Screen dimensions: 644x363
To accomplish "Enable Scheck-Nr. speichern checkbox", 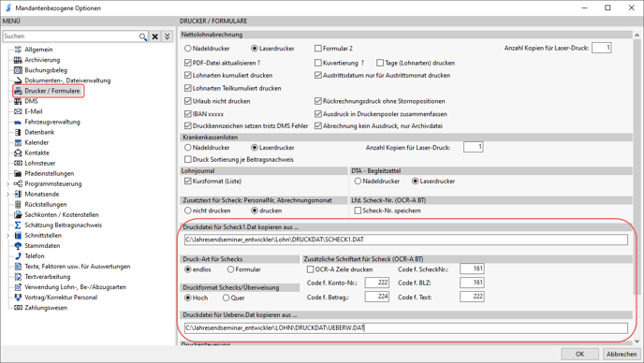I will (x=358, y=211).
